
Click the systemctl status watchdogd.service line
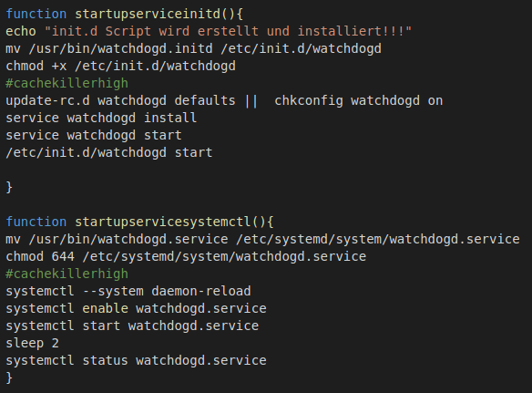point(136,360)
